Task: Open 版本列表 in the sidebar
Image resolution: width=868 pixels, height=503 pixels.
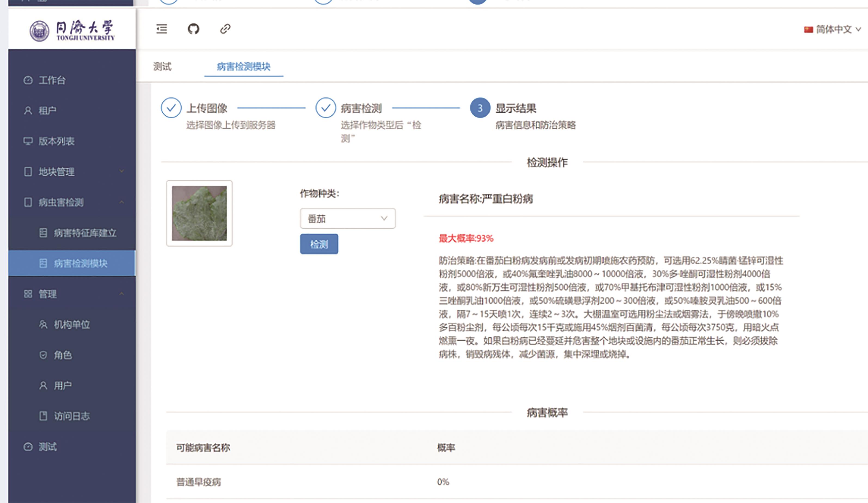Action: pyautogui.click(x=56, y=141)
